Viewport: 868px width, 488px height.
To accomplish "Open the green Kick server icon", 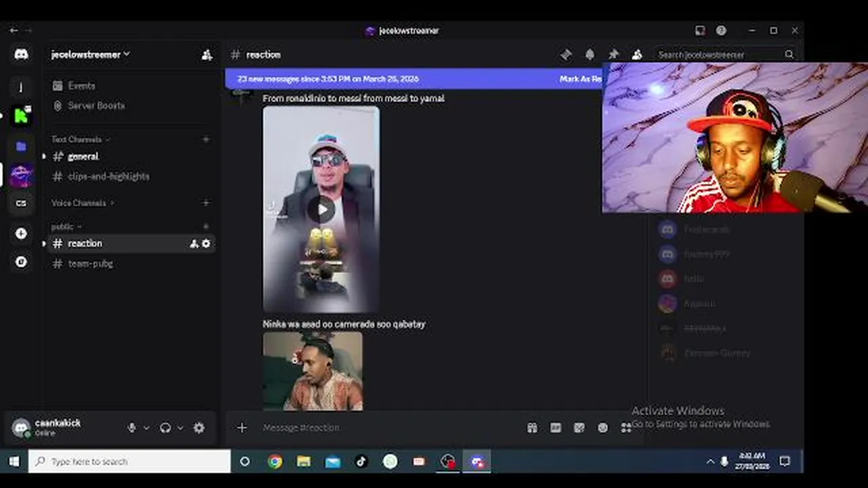I will click(x=21, y=115).
